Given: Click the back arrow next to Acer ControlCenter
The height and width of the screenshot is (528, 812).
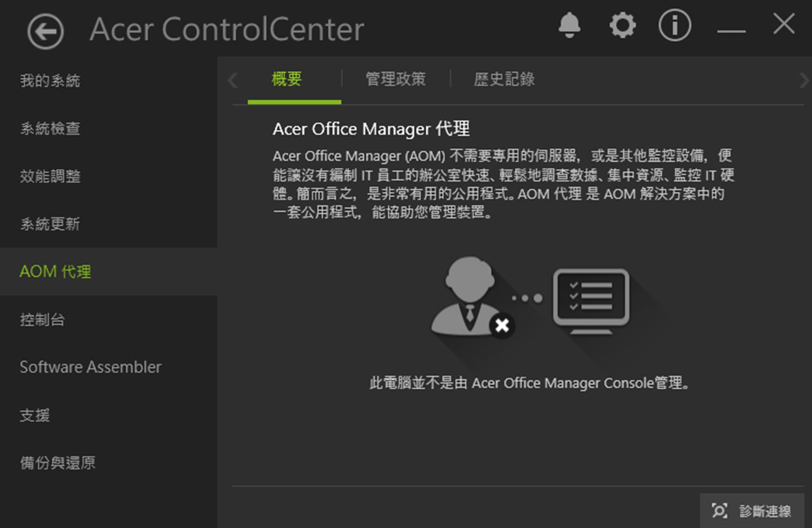Looking at the screenshot, I should point(44,31).
